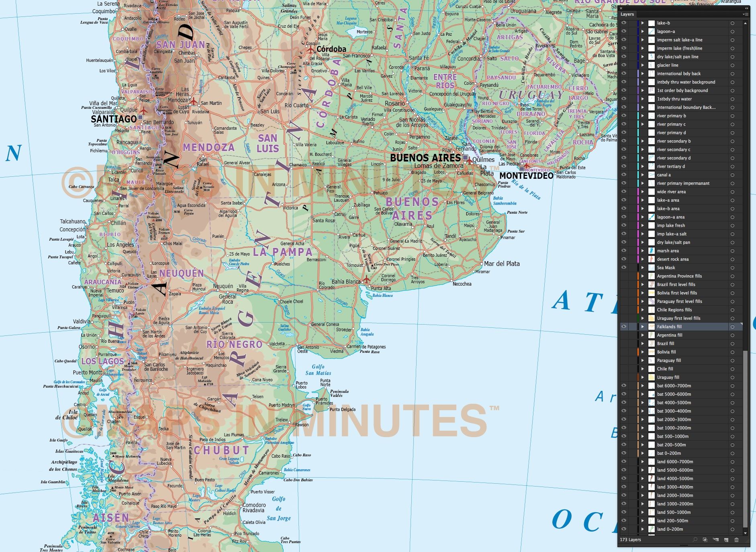This screenshot has width=756, height=552.
Task: Expand international bdy back layer
Action: (642, 74)
